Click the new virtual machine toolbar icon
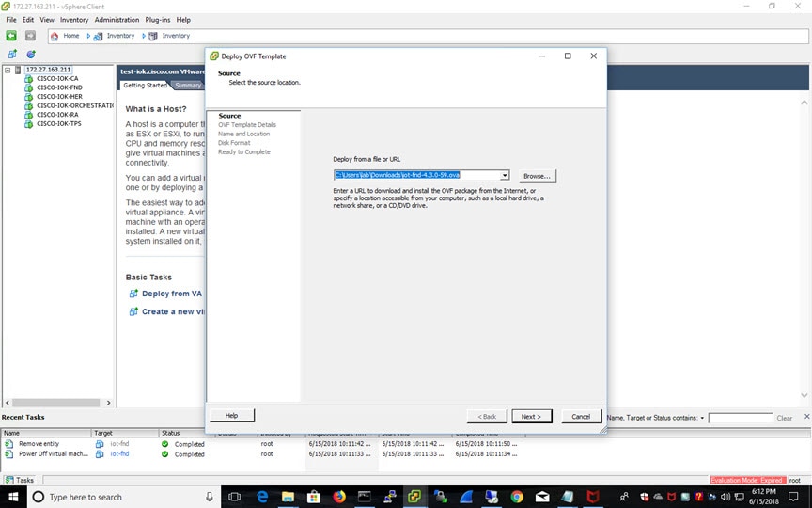This screenshot has height=508, width=812. (12, 54)
